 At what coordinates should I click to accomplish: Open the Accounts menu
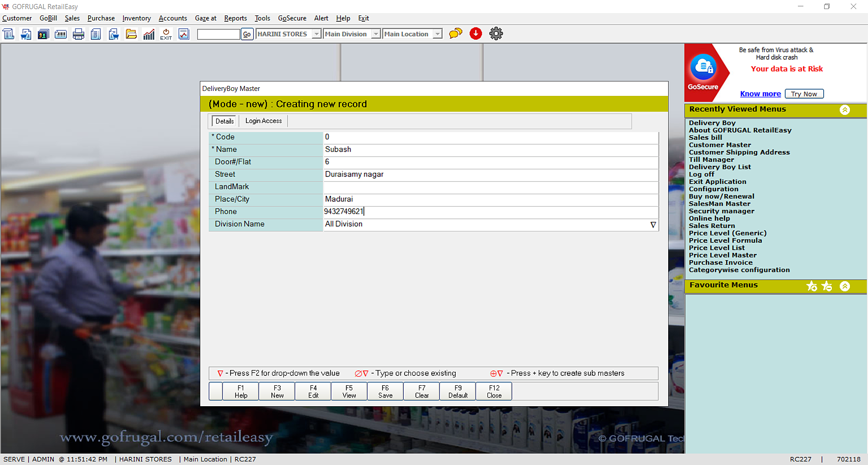coord(173,18)
